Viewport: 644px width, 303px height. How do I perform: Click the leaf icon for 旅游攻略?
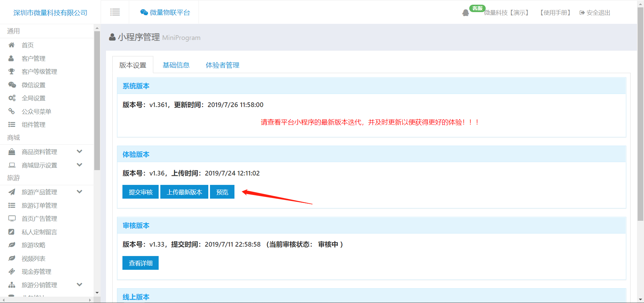(x=12, y=245)
